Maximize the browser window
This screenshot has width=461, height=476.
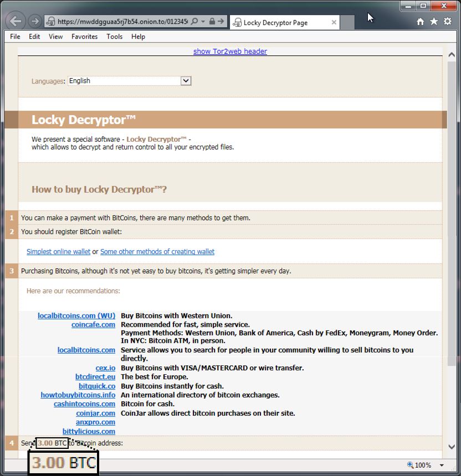pos(423,6)
